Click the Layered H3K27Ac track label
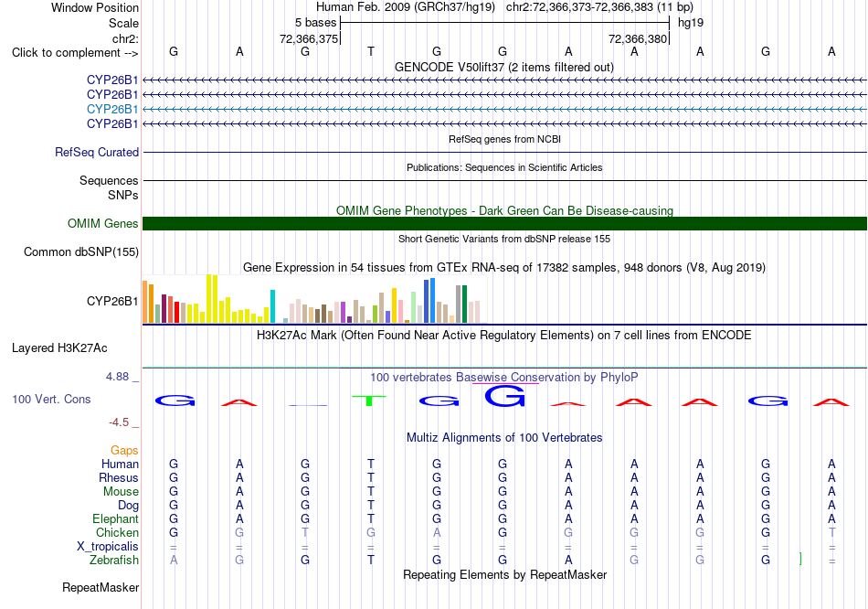The image size is (868, 609). 59,348
